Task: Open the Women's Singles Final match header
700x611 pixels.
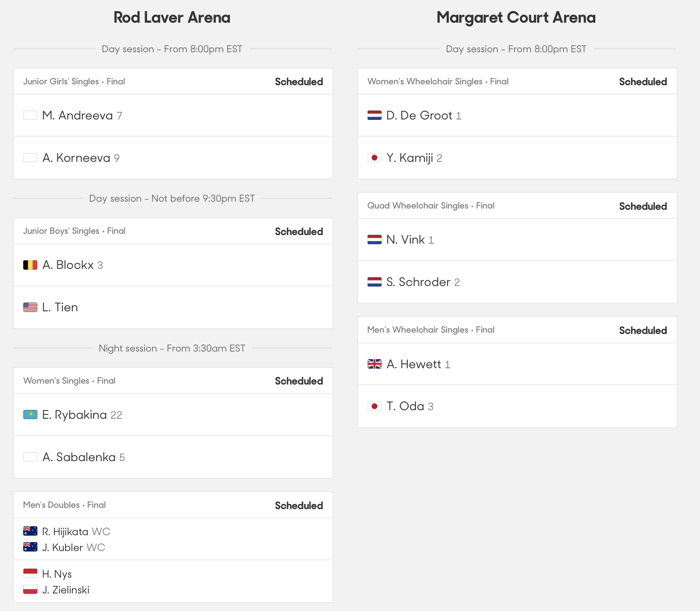Action: (69, 381)
